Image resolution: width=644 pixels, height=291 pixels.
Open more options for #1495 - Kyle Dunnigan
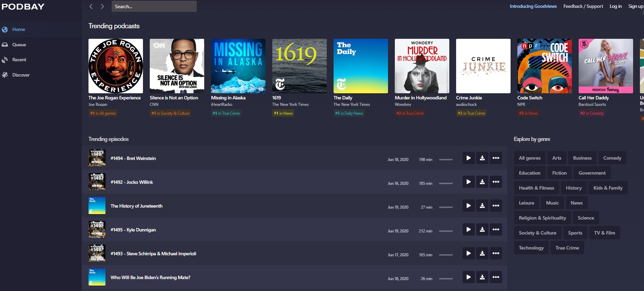coord(496,229)
